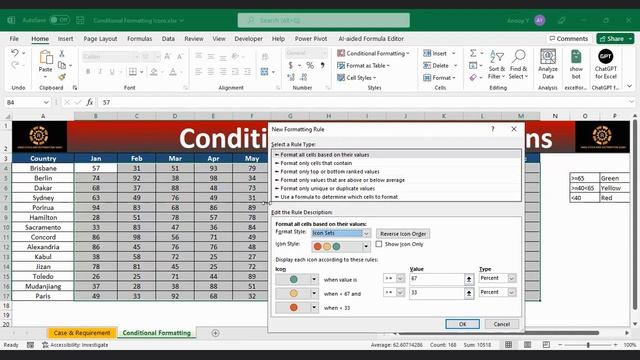Image resolution: width=640 pixels, height=360 pixels.
Task: Switch to the Formulas ribbon tab
Action: pos(140,39)
